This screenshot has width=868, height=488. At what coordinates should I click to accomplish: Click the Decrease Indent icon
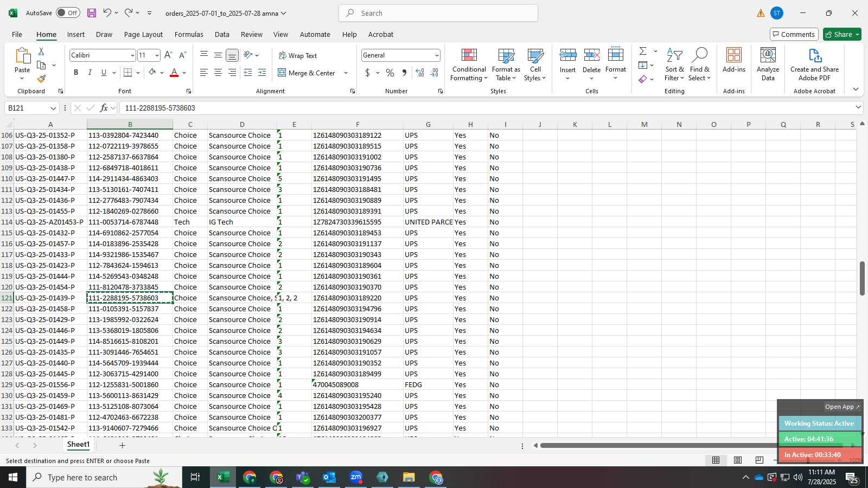click(x=248, y=73)
